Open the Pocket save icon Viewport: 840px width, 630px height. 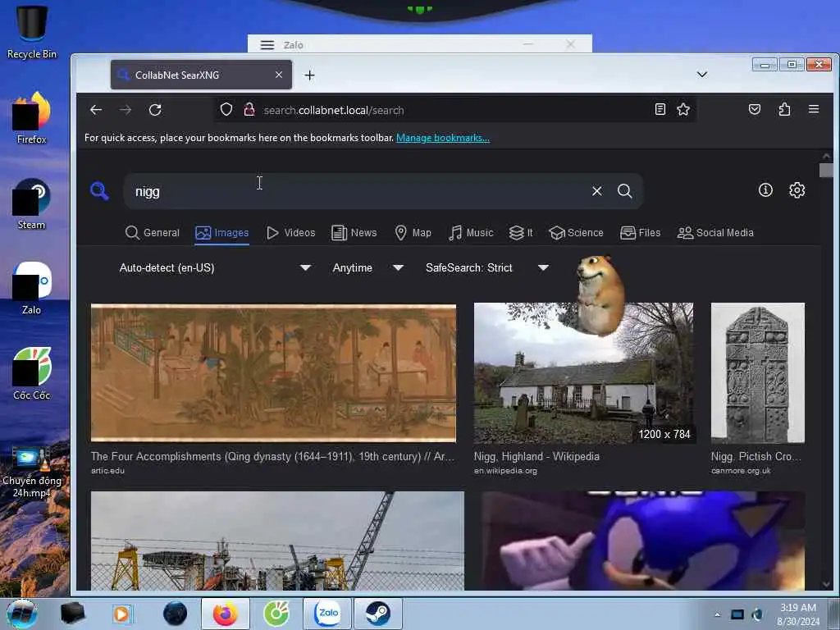click(x=755, y=109)
